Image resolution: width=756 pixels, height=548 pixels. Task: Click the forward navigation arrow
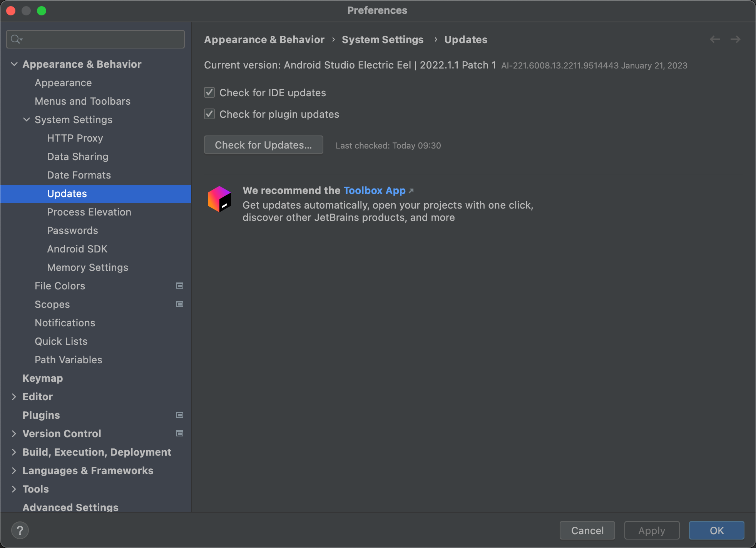(736, 40)
